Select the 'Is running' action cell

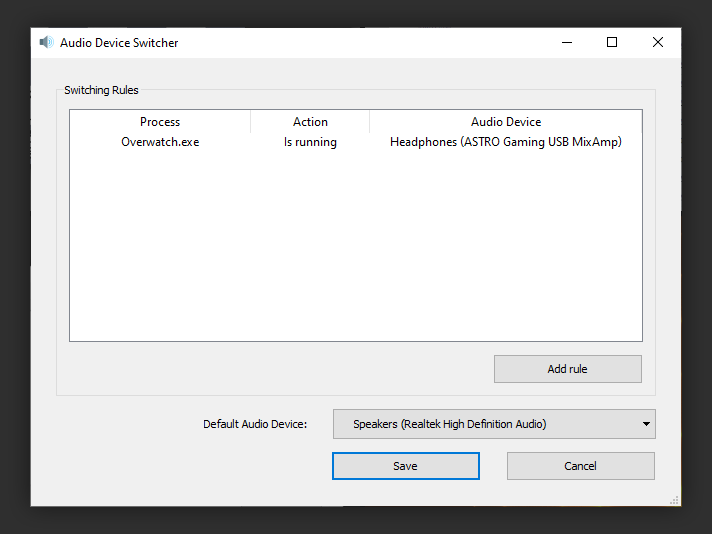[x=310, y=142]
